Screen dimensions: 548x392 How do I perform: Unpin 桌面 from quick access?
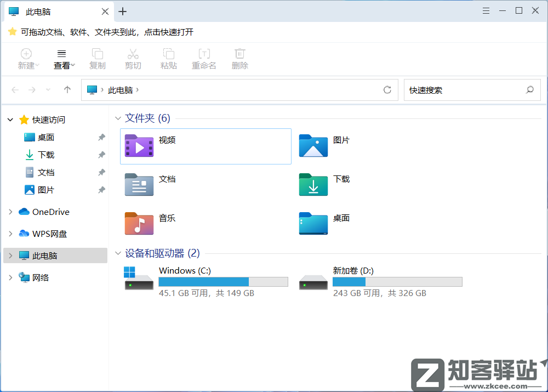point(101,137)
